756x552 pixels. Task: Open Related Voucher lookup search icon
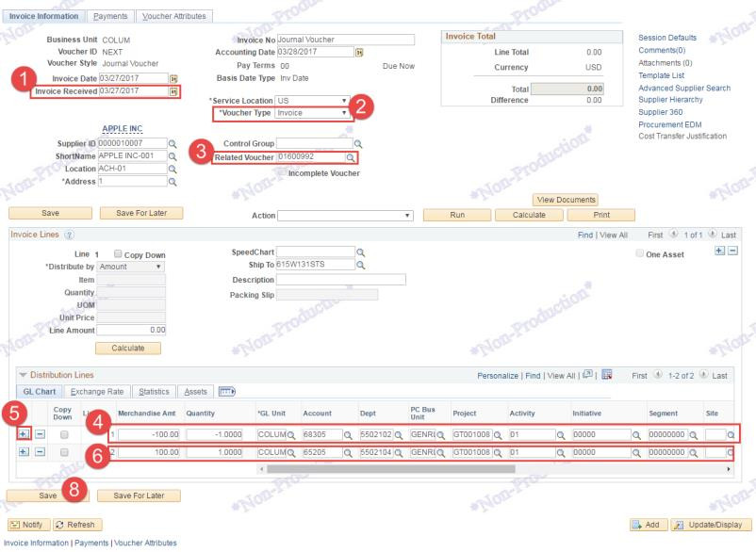(351, 157)
